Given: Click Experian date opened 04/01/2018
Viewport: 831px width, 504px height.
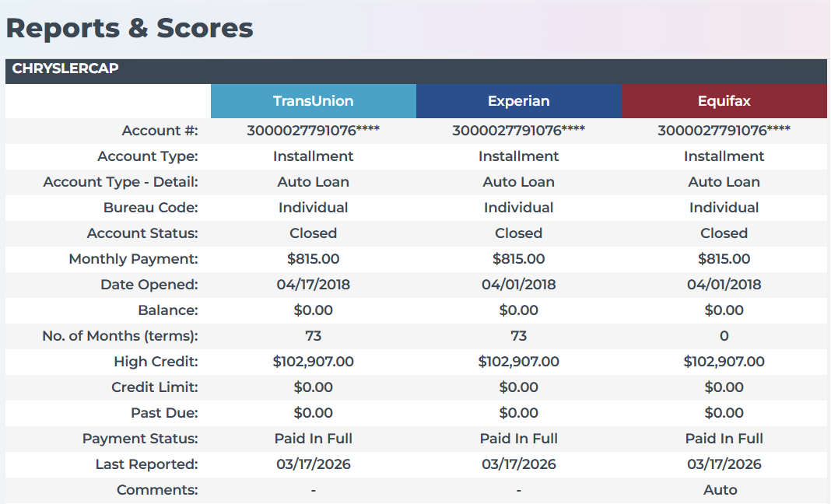Looking at the screenshot, I should click(x=519, y=285).
